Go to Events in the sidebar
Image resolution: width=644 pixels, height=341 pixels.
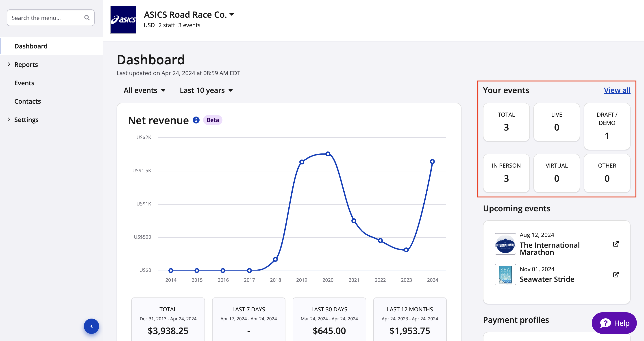click(24, 83)
